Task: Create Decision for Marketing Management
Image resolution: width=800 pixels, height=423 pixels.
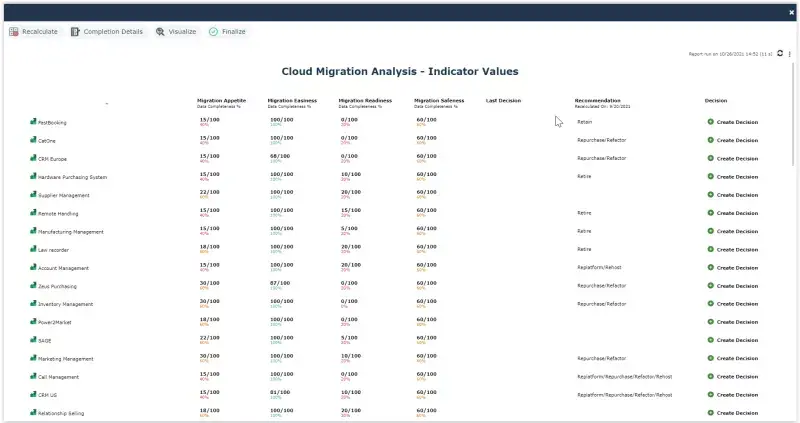Action: pos(733,358)
